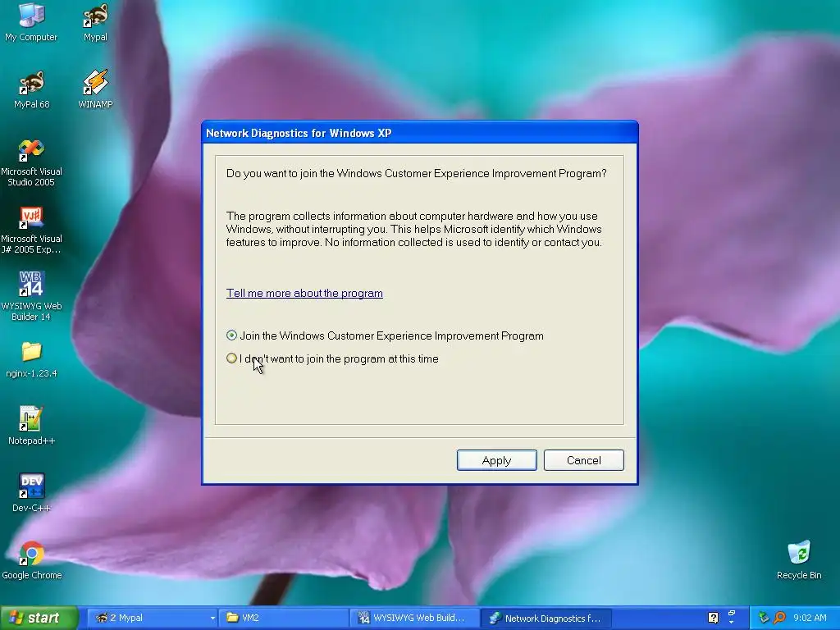
Task: Select the Notepad++ desktop shortcut
Action: click(x=31, y=426)
